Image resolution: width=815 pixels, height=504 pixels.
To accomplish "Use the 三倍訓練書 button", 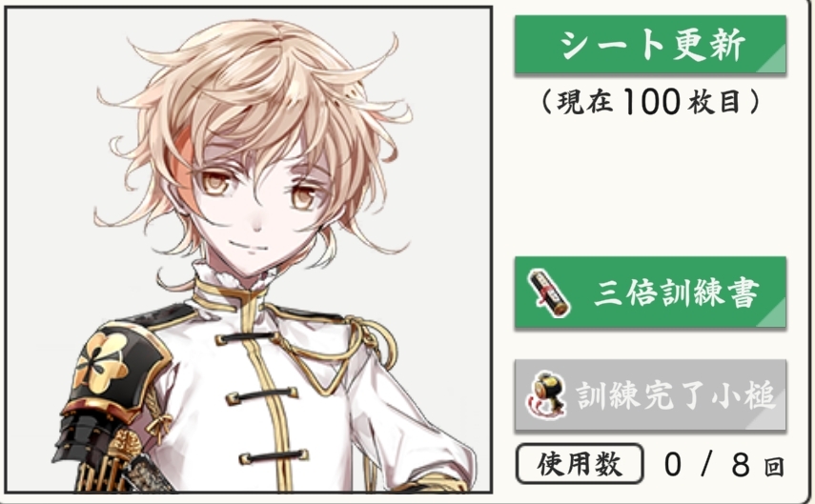I will [x=650, y=292].
